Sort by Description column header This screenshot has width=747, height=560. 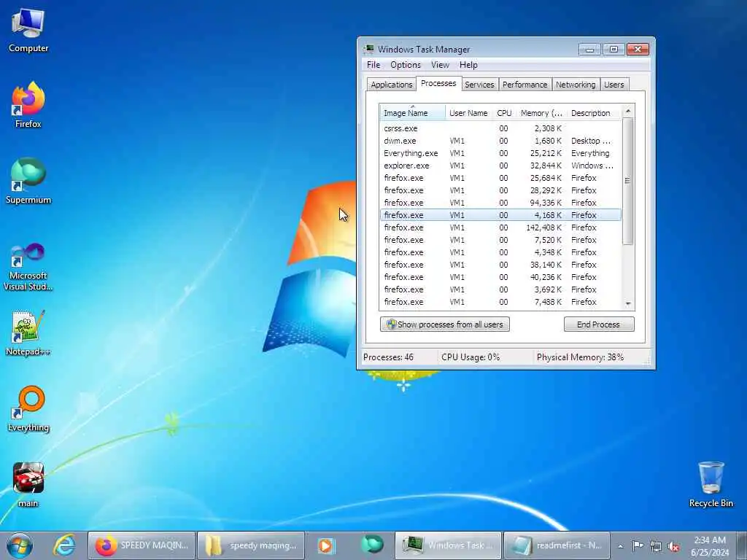point(594,113)
